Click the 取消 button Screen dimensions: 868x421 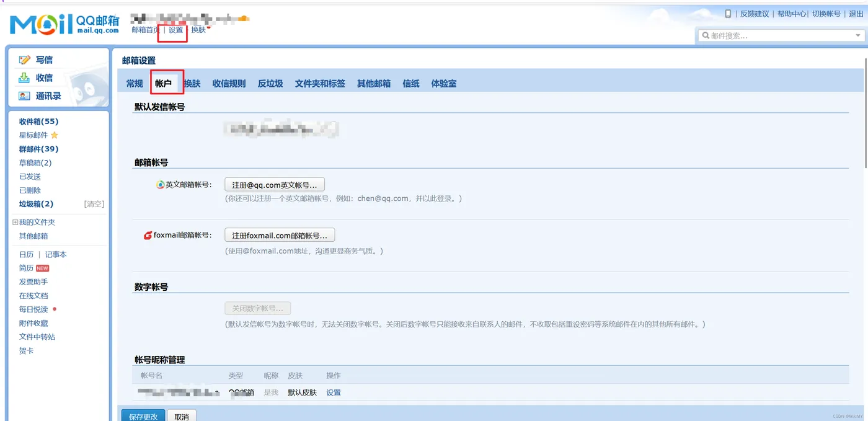[x=182, y=416]
